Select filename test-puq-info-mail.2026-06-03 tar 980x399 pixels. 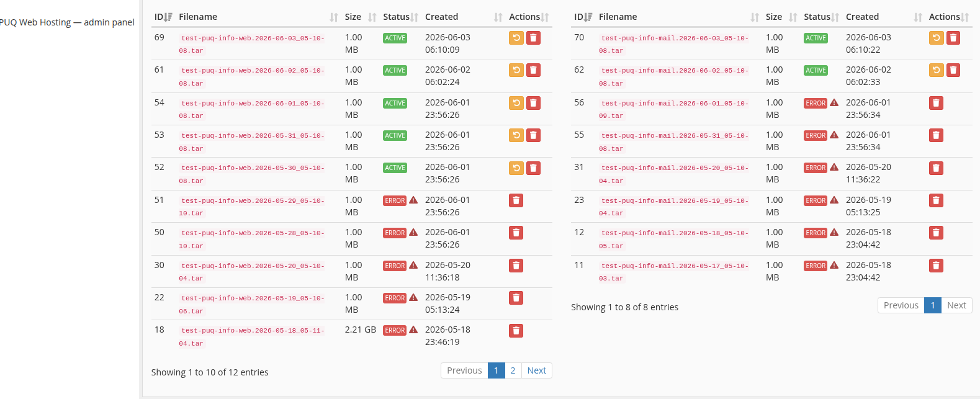click(674, 44)
